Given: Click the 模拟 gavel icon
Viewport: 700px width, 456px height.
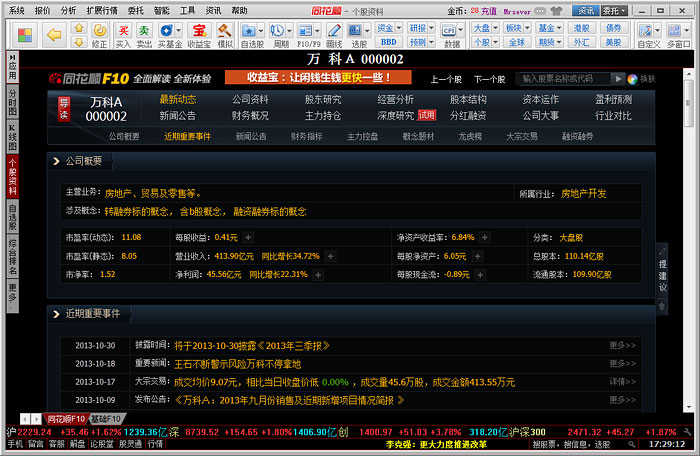Looking at the screenshot, I should 226,35.
